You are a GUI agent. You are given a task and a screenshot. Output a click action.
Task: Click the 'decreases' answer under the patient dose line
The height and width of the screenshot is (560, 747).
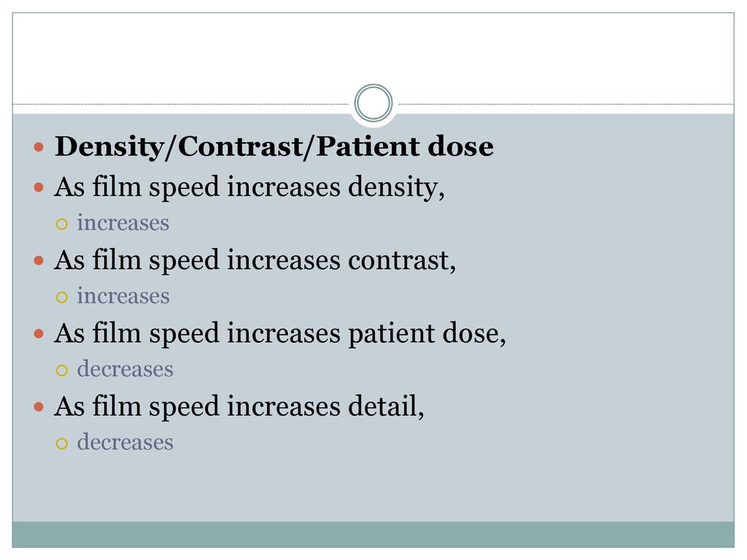[125, 369]
